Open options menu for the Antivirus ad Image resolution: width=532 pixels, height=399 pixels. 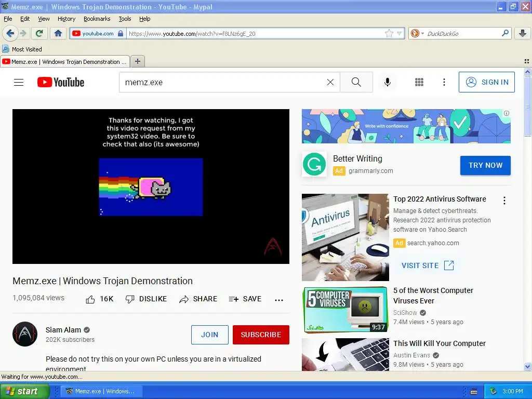pyautogui.click(x=504, y=201)
